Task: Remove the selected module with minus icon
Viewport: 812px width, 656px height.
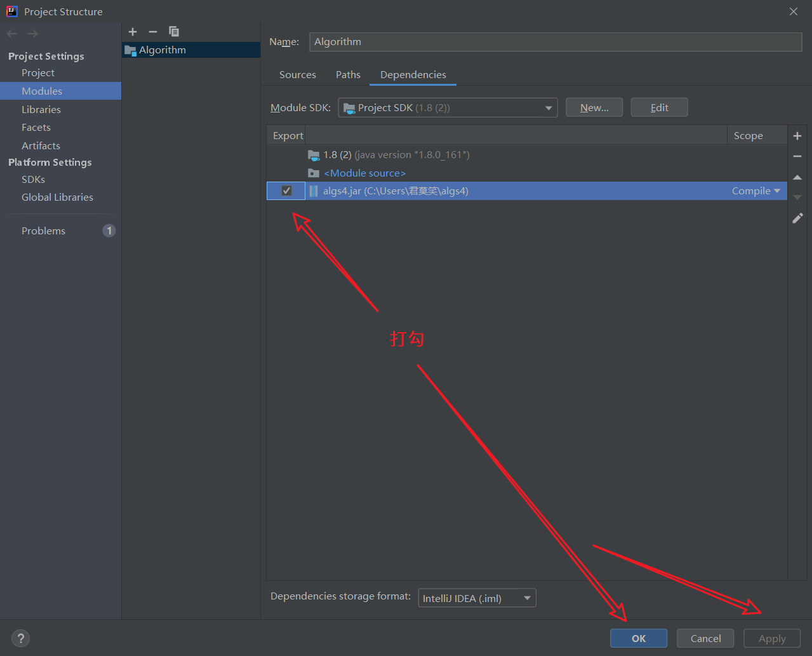Action: pyautogui.click(x=153, y=32)
